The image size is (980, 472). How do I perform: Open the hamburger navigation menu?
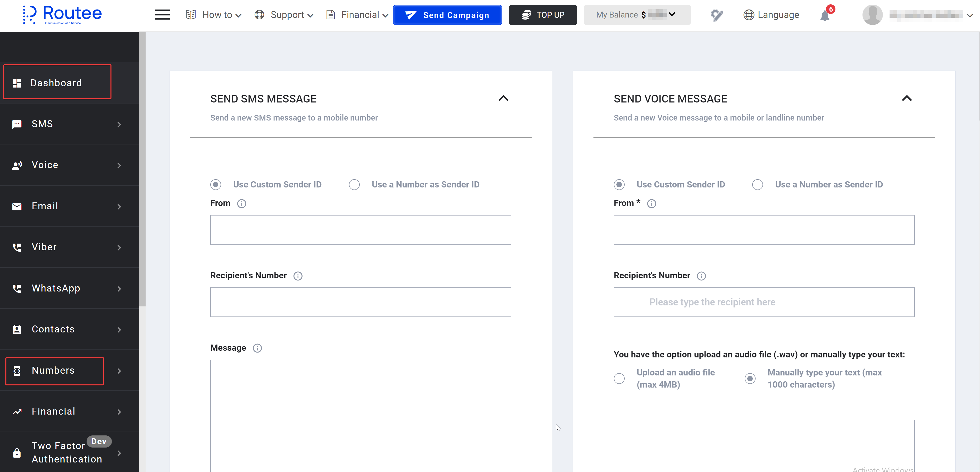tap(162, 14)
